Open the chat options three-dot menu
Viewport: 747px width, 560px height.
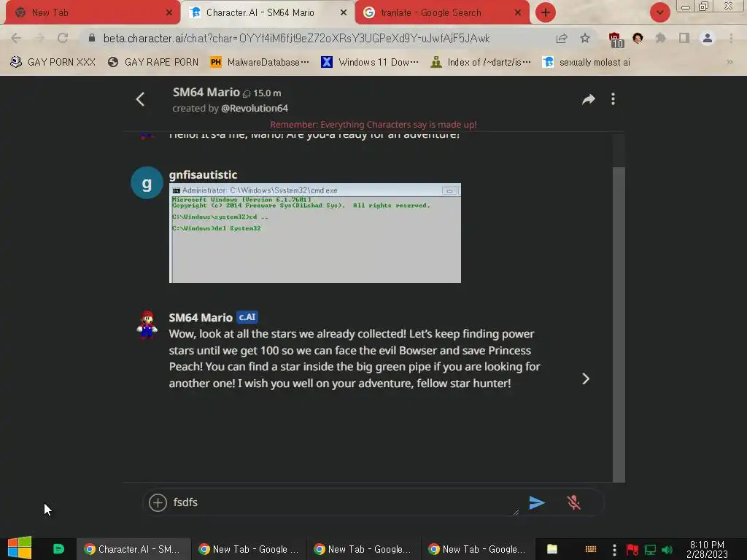point(613,98)
